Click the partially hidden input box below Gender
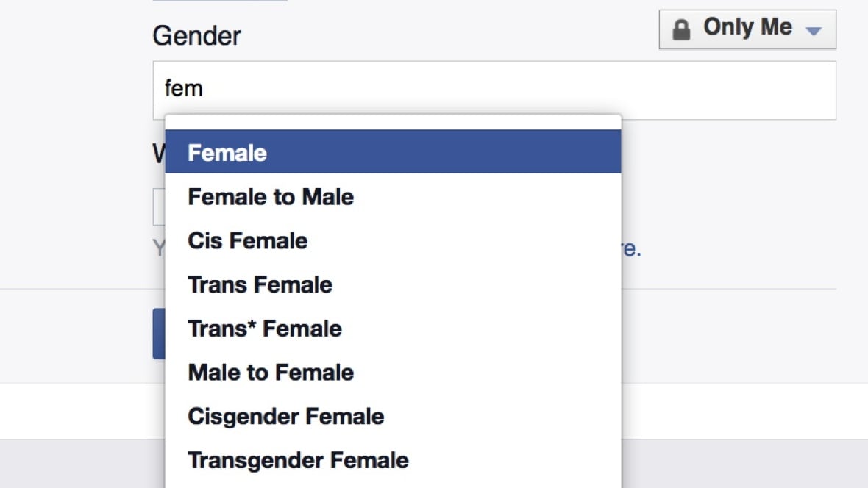The height and width of the screenshot is (488, 868). (x=158, y=207)
